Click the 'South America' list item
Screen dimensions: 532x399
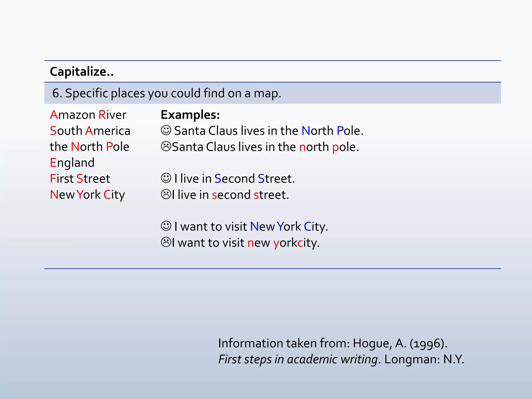pos(90,131)
